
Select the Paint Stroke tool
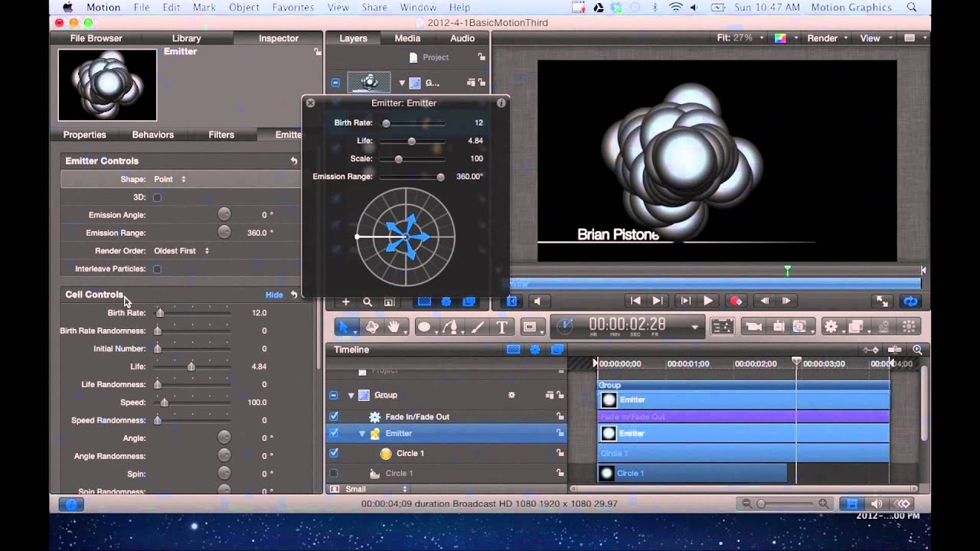(477, 327)
